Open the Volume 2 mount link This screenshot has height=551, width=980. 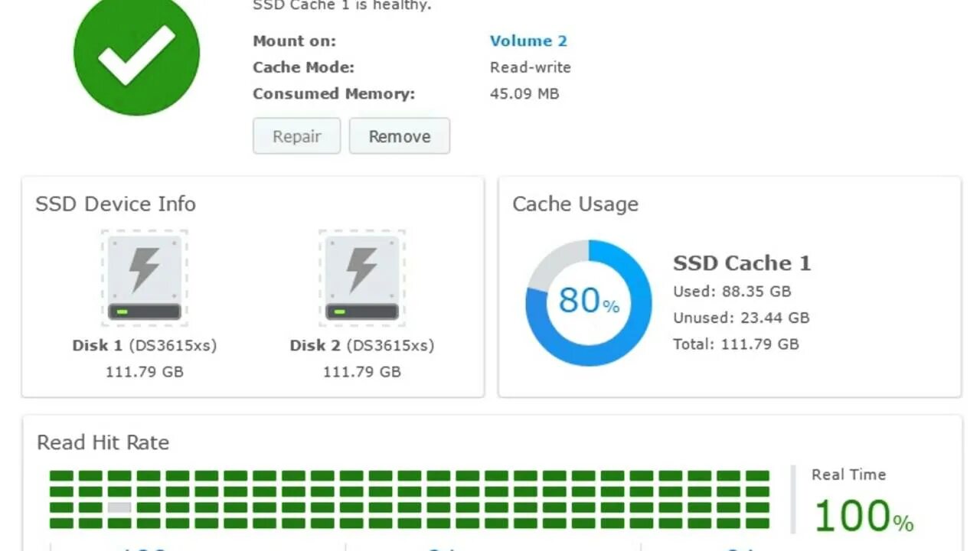(528, 41)
